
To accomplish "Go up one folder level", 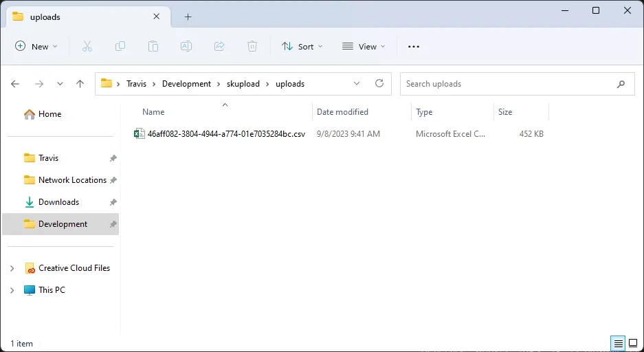I will pyautogui.click(x=80, y=84).
